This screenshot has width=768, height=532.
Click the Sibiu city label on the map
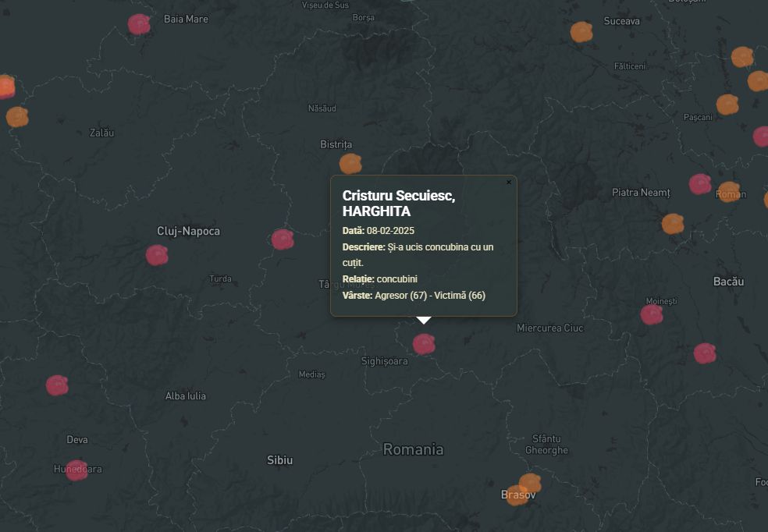point(279,460)
